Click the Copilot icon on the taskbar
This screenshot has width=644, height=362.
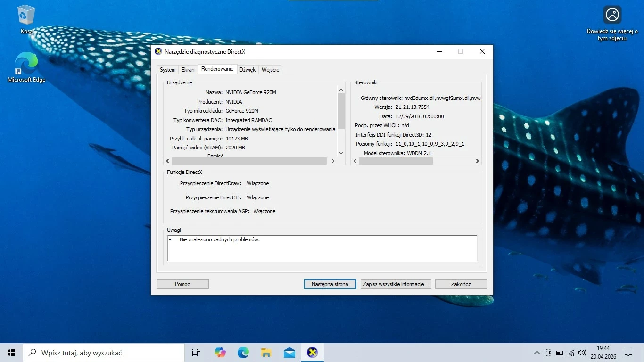[x=220, y=352]
